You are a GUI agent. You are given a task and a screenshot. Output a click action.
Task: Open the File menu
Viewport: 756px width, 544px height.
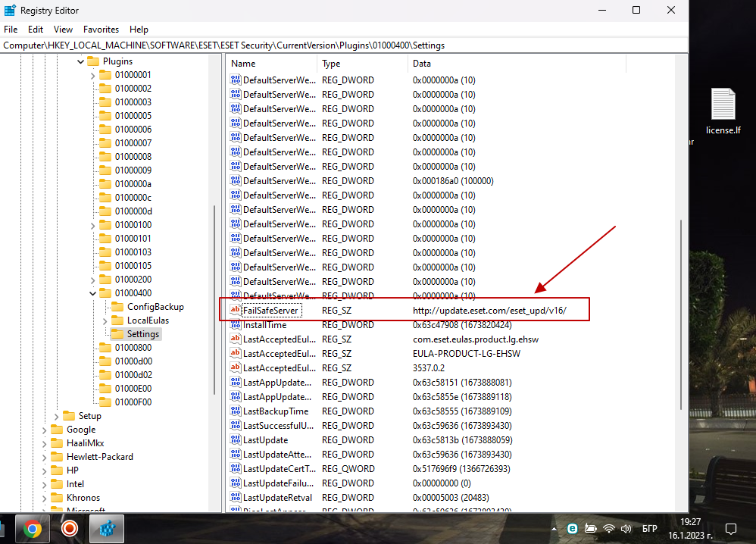11,30
